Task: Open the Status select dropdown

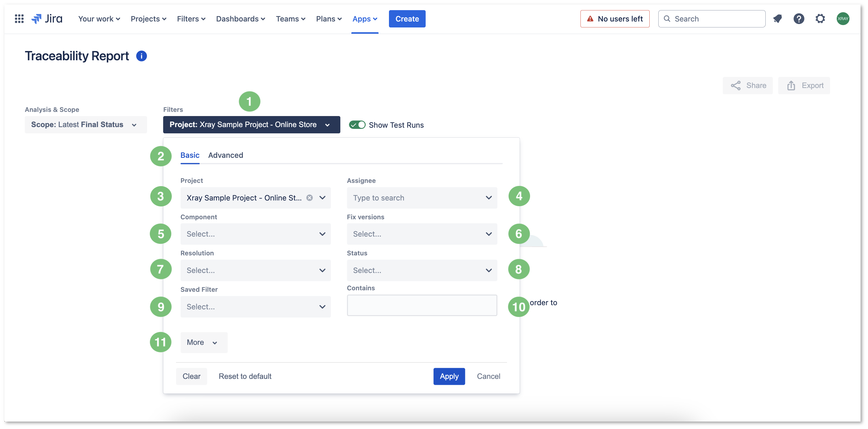Action: coord(422,271)
